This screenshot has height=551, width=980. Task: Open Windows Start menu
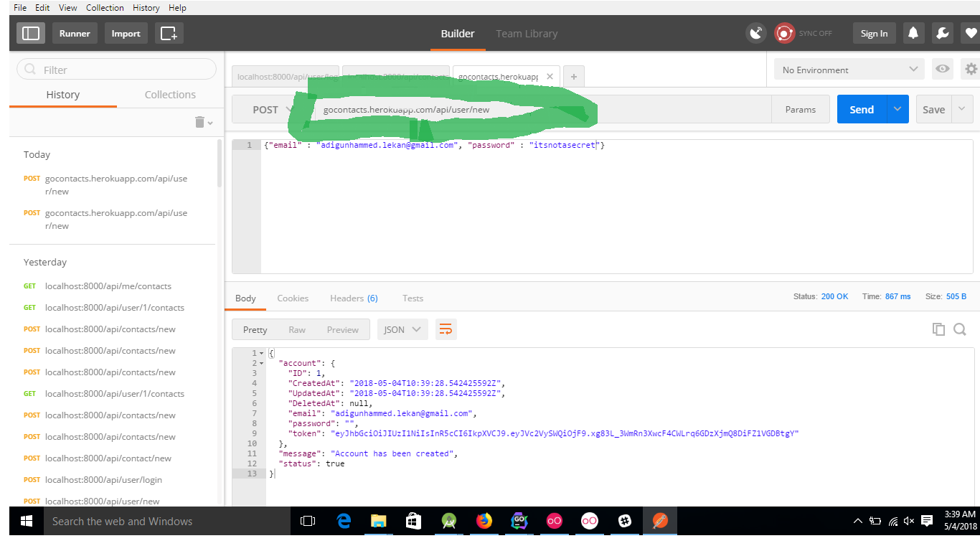pyautogui.click(x=27, y=521)
